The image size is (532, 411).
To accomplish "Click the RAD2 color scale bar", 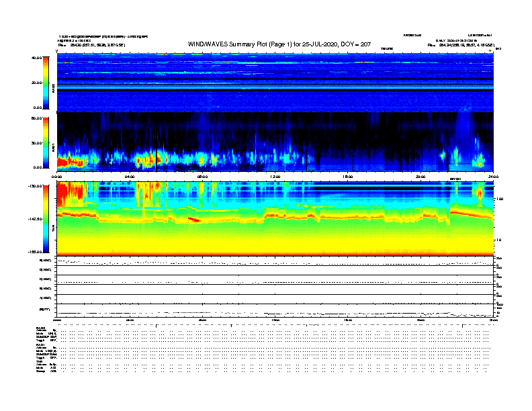I will pos(46,83).
